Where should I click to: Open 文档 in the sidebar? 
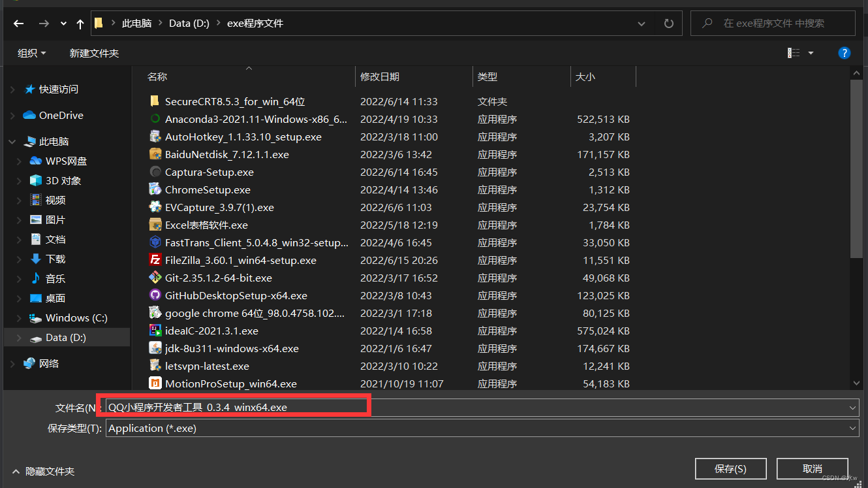coord(55,240)
